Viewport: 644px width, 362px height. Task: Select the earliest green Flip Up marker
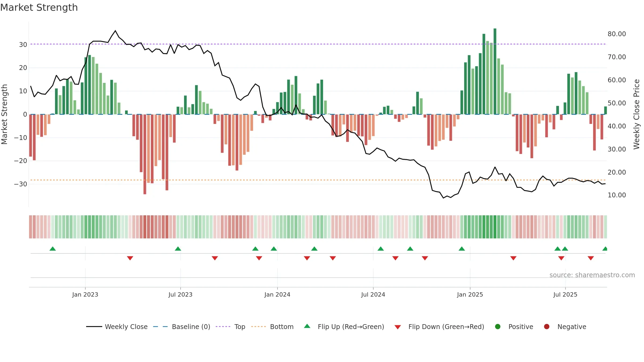tap(53, 249)
